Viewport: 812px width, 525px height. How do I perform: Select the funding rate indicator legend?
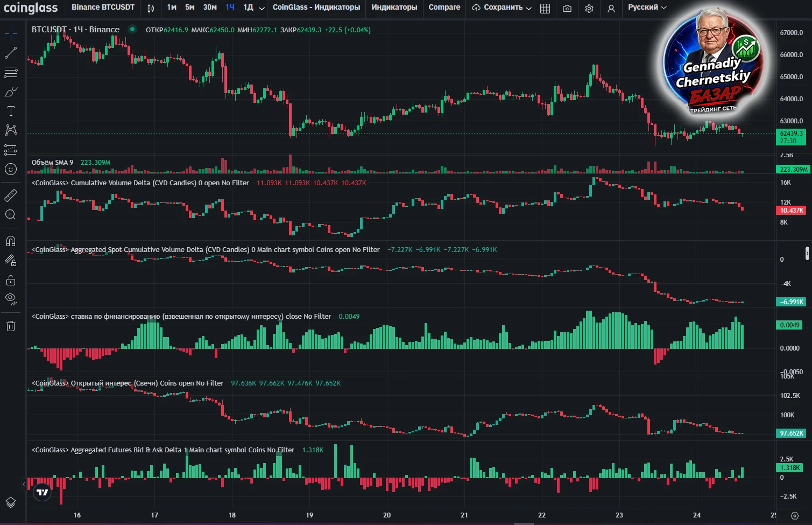point(181,317)
